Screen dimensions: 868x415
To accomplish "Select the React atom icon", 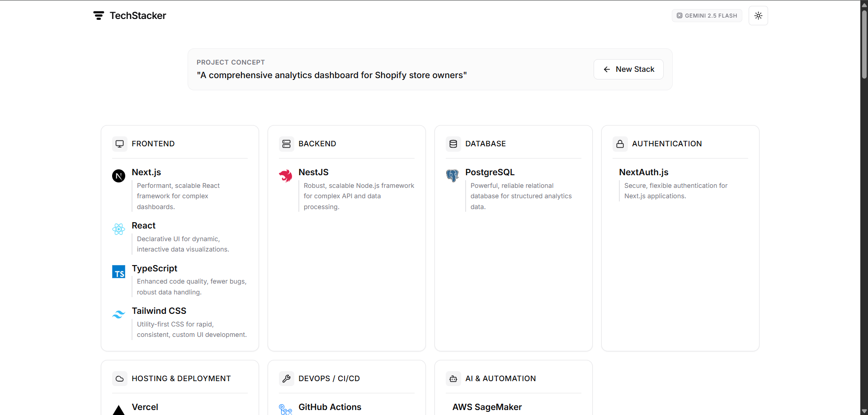I will pos(118,229).
